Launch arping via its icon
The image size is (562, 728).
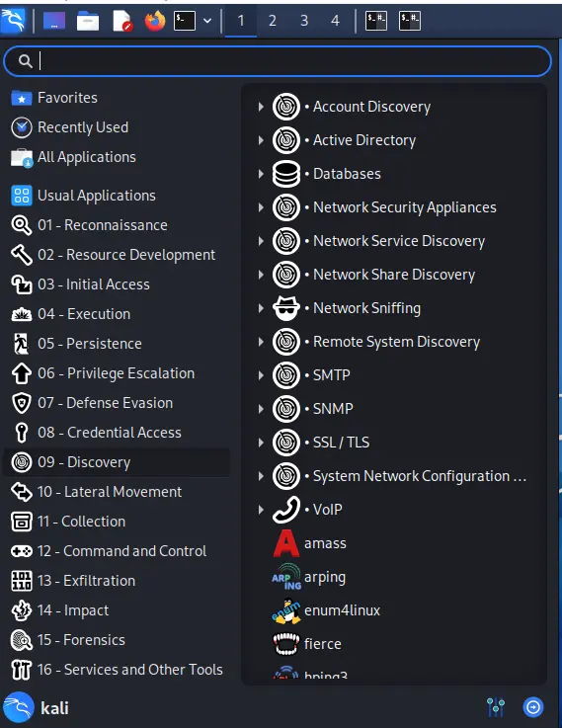[286, 577]
